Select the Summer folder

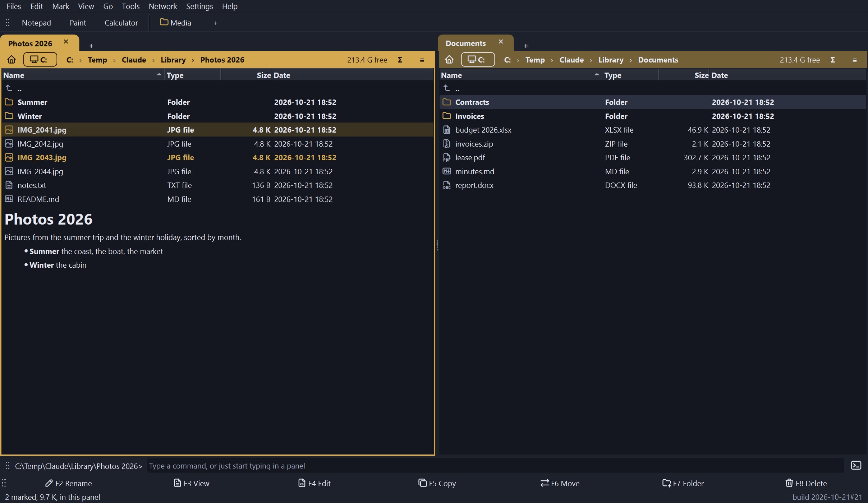[x=218, y=102]
